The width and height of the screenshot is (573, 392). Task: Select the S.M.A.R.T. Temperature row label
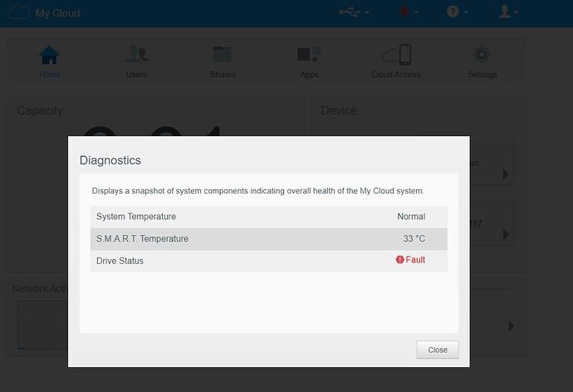click(142, 238)
